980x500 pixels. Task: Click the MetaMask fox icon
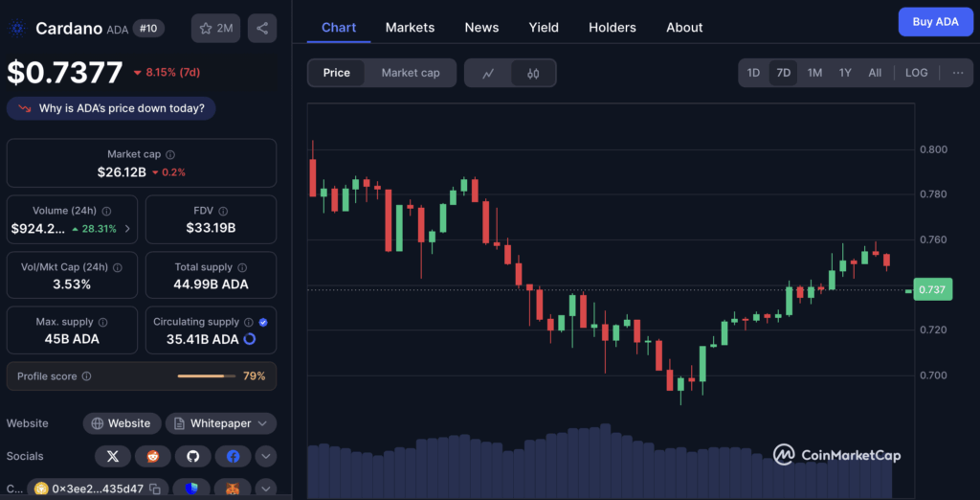coord(232,489)
